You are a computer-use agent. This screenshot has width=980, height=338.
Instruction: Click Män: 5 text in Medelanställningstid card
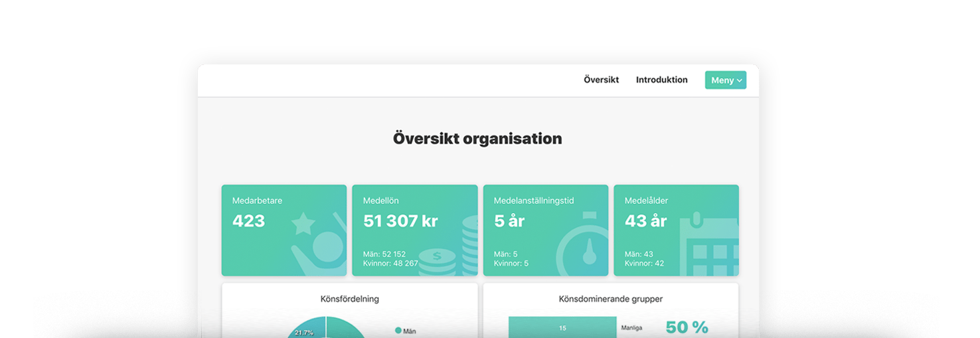(x=506, y=254)
